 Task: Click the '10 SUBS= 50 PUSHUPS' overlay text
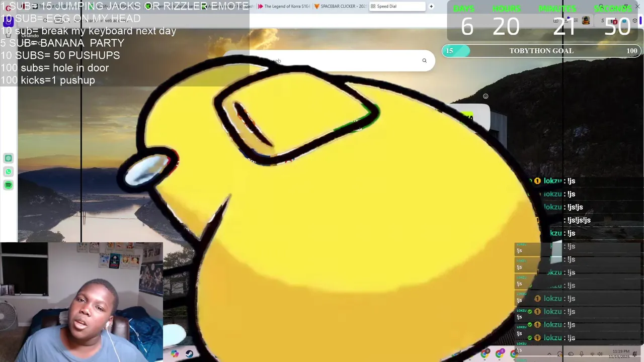click(x=60, y=55)
